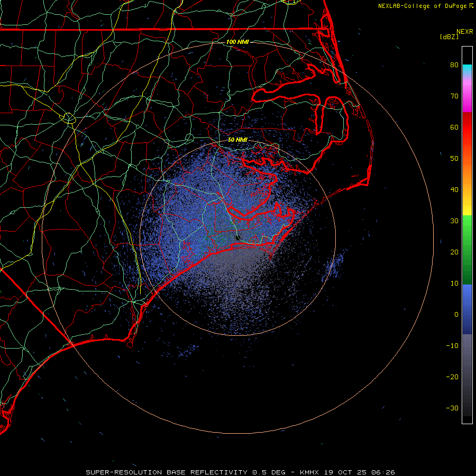Click the 30 value on the dBZ scale
The image size is (476, 476).
[x=454, y=221]
